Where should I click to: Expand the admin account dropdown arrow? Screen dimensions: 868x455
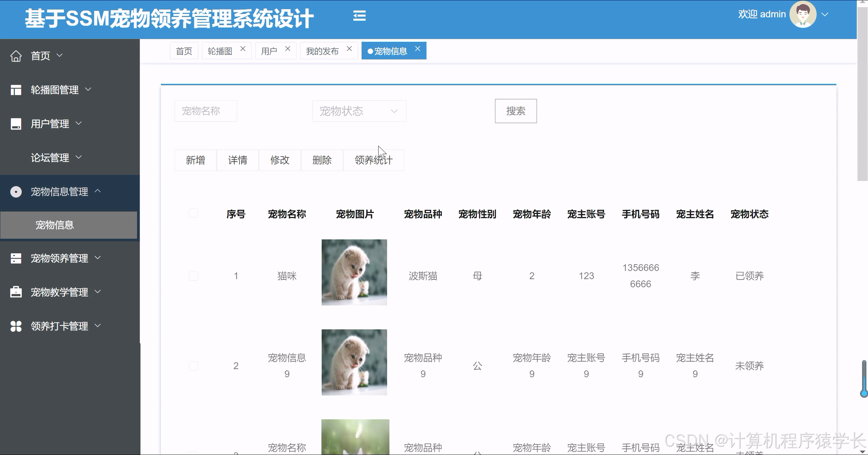click(x=824, y=14)
